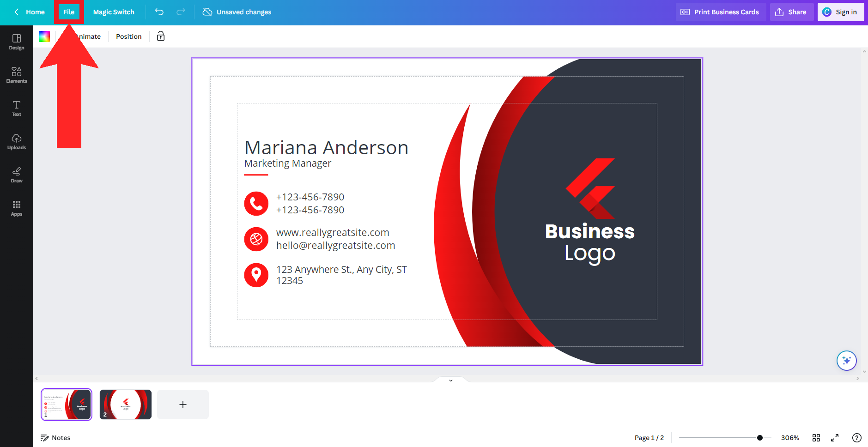Select the phone numbers text block
This screenshot has width=868, height=447.
(x=310, y=204)
